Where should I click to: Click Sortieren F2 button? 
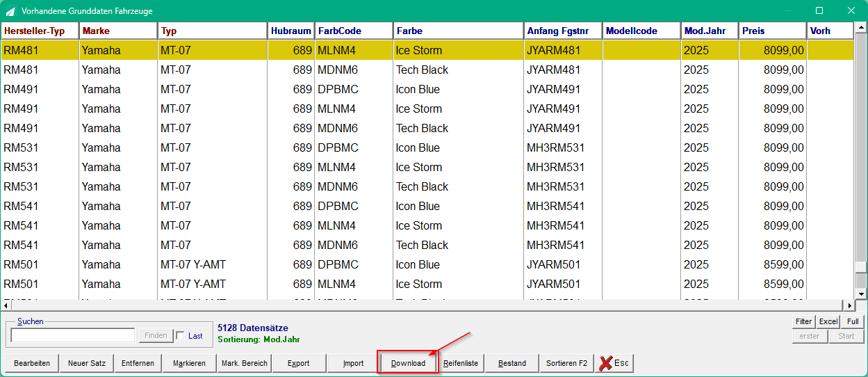click(x=566, y=363)
